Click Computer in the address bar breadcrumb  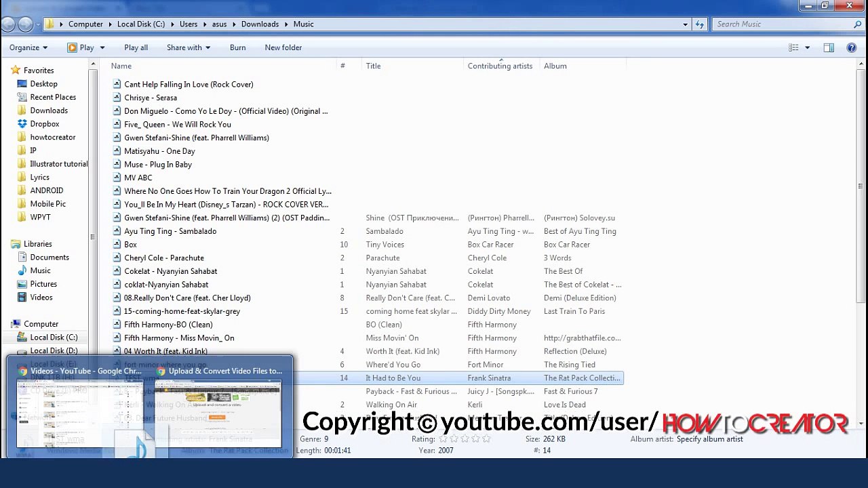pyautogui.click(x=85, y=24)
